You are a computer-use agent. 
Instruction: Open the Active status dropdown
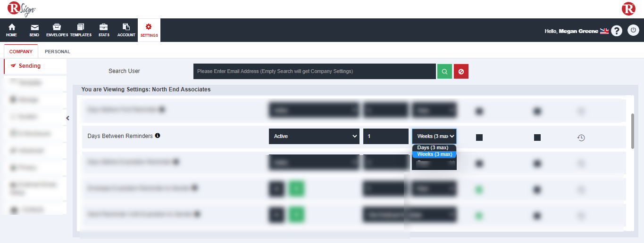[x=314, y=136]
